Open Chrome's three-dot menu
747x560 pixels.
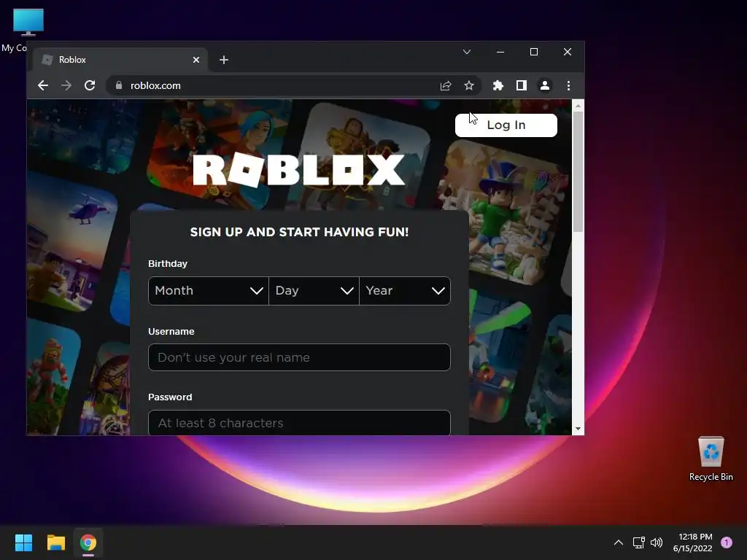568,86
